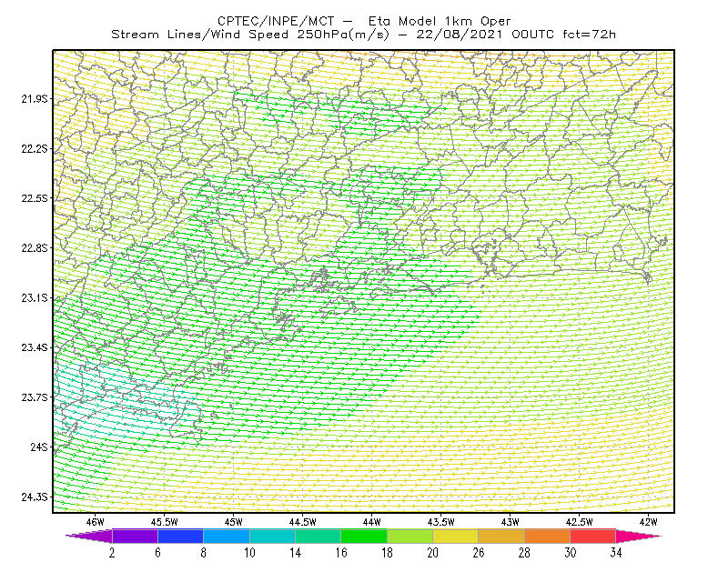This screenshot has height=562, width=728.
Task: Click the '23.1S' latitude label
Action: (x=35, y=298)
